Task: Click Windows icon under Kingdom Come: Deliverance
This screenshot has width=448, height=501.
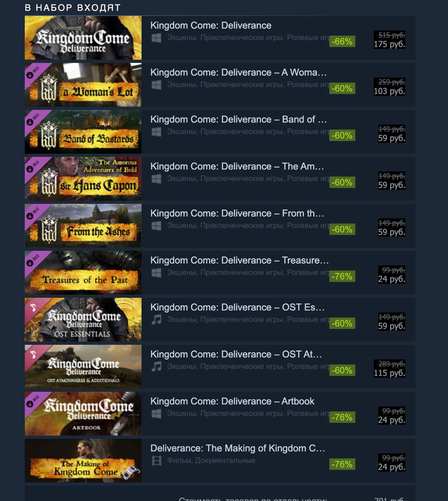Action: [x=156, y=38]
